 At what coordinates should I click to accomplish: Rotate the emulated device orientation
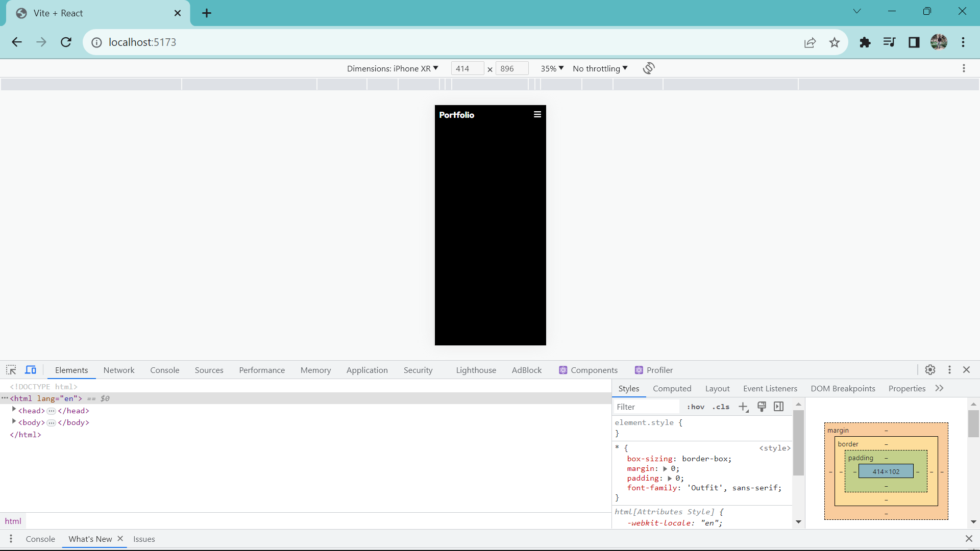[649, 68]
